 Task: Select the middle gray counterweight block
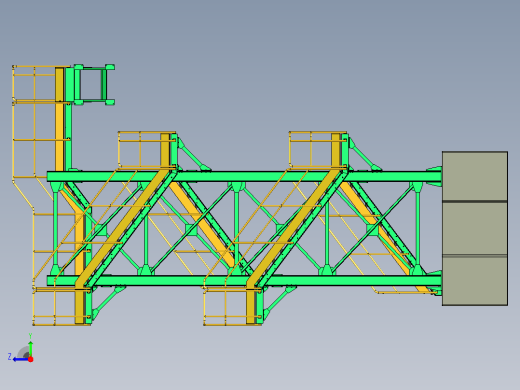click(475, 229)
